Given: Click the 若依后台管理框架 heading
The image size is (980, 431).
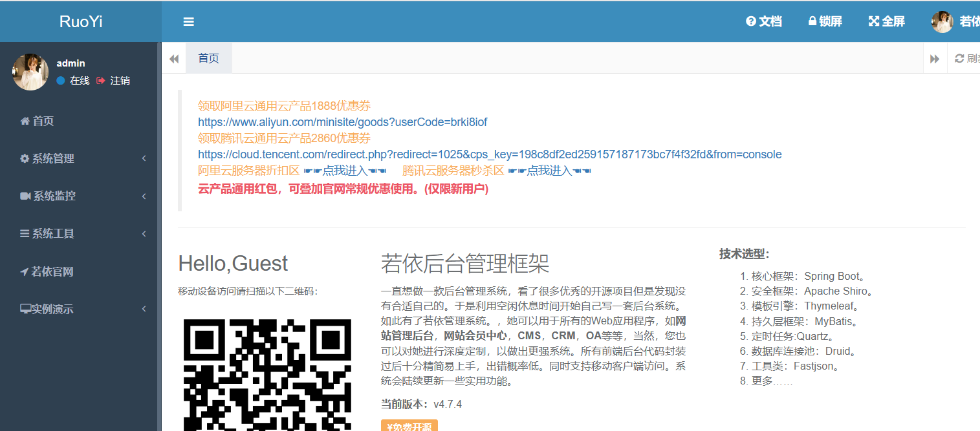Looking at the screenshot, I should pos(465,264).
